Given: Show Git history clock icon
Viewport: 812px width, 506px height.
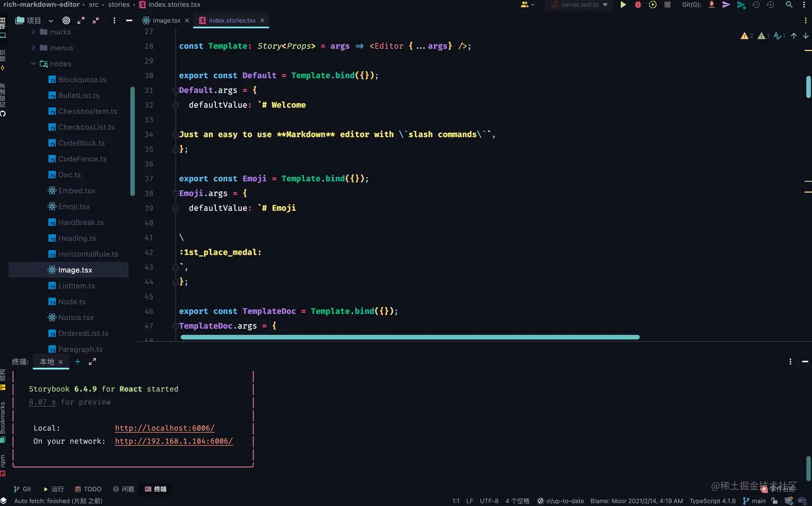Looking at the screenshot, I should tap(756, 5).
